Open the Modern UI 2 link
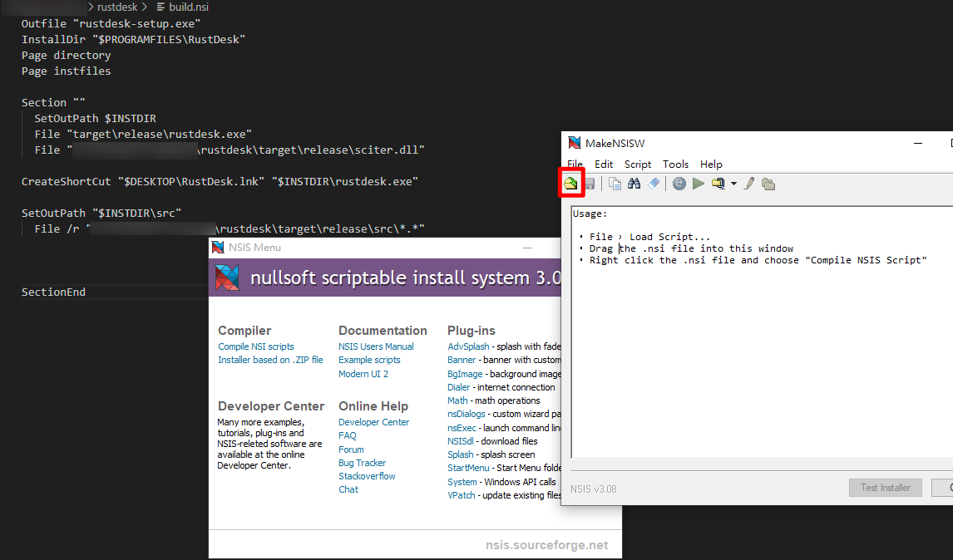This screenshot has width=953, height=560. 363,374
